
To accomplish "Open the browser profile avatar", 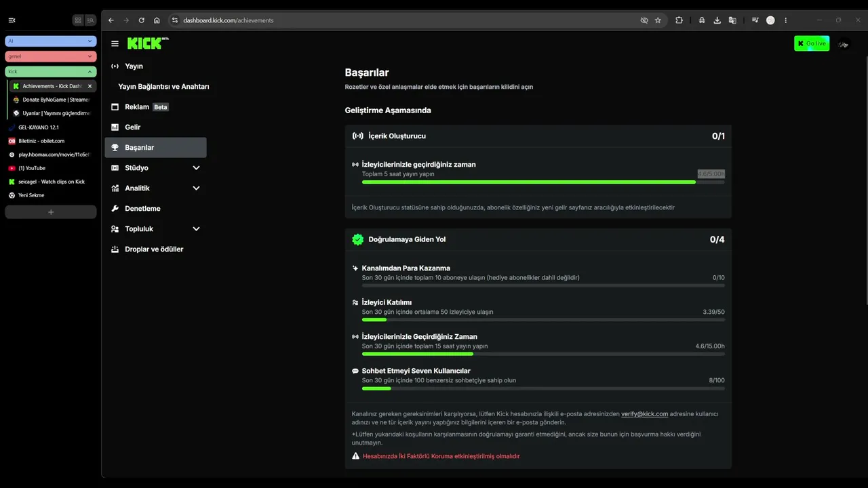I will (x=770, y=20).
